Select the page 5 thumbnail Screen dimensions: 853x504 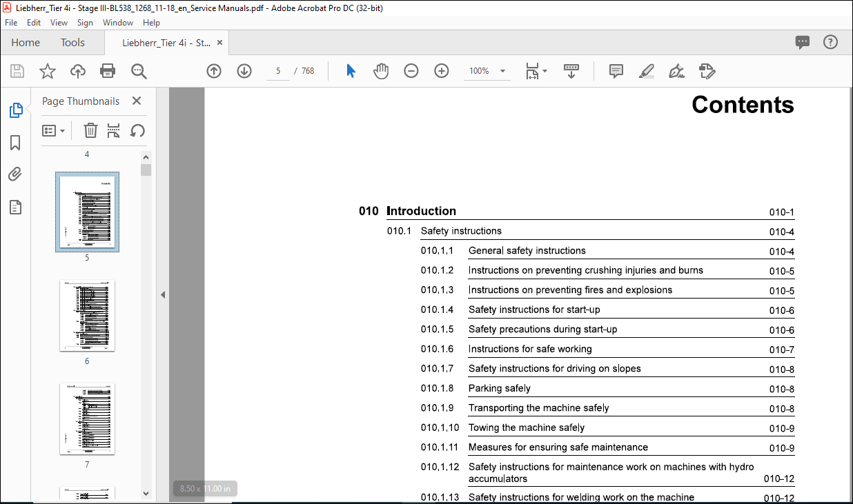click(x=87, y=212)
